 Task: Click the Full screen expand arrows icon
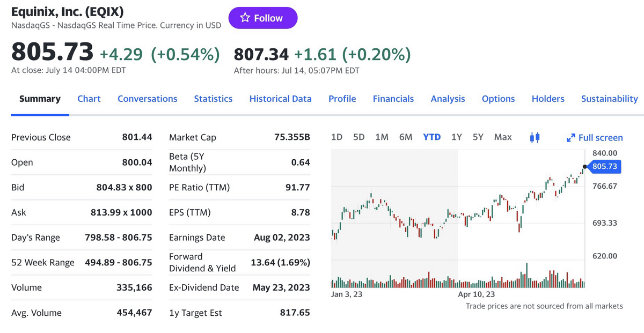coord(571,138)
